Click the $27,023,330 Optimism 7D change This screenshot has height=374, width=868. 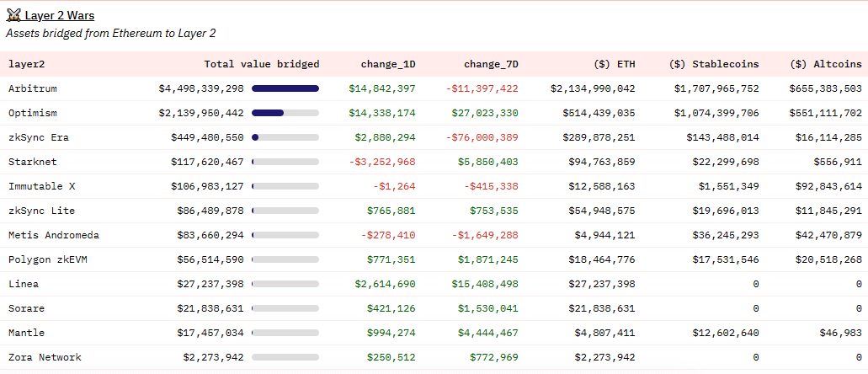tap(485, 113)
